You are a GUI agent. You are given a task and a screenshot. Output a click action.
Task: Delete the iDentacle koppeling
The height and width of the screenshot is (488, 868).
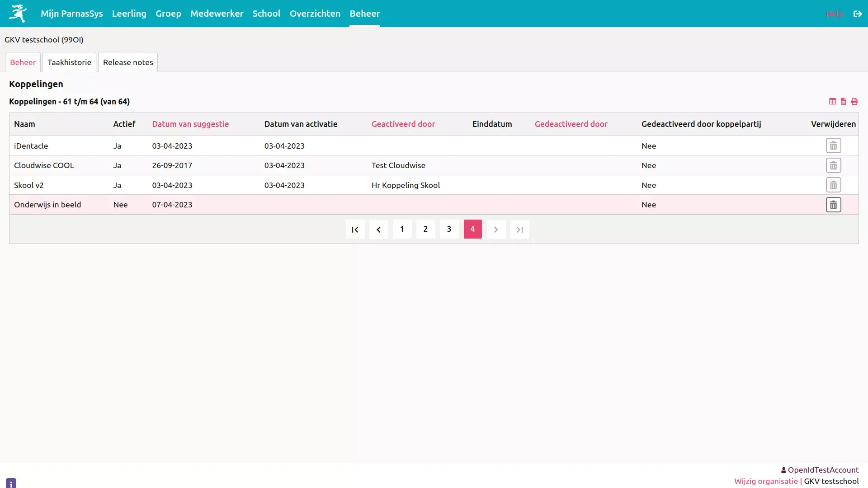coord(833,146)
